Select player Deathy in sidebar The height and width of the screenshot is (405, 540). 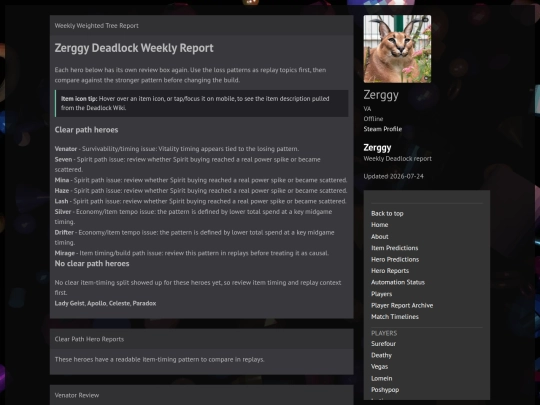click(381, 355)
